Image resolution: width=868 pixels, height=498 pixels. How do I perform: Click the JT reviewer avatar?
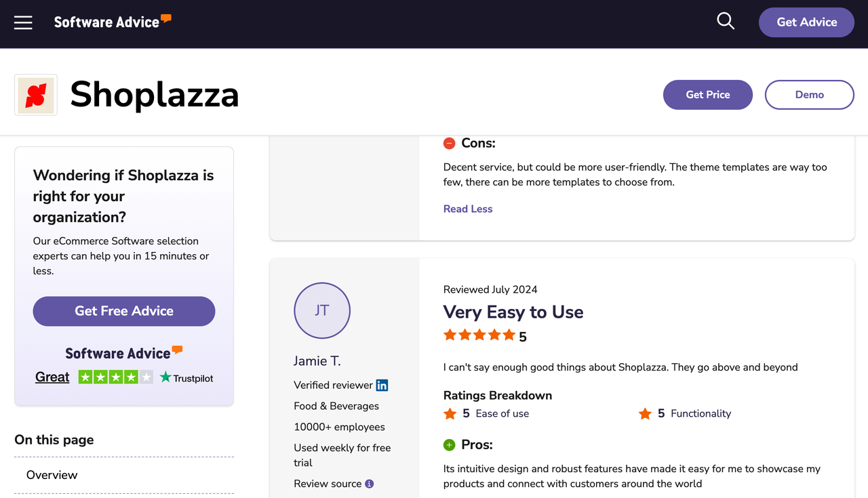click(x=322, y=311)
